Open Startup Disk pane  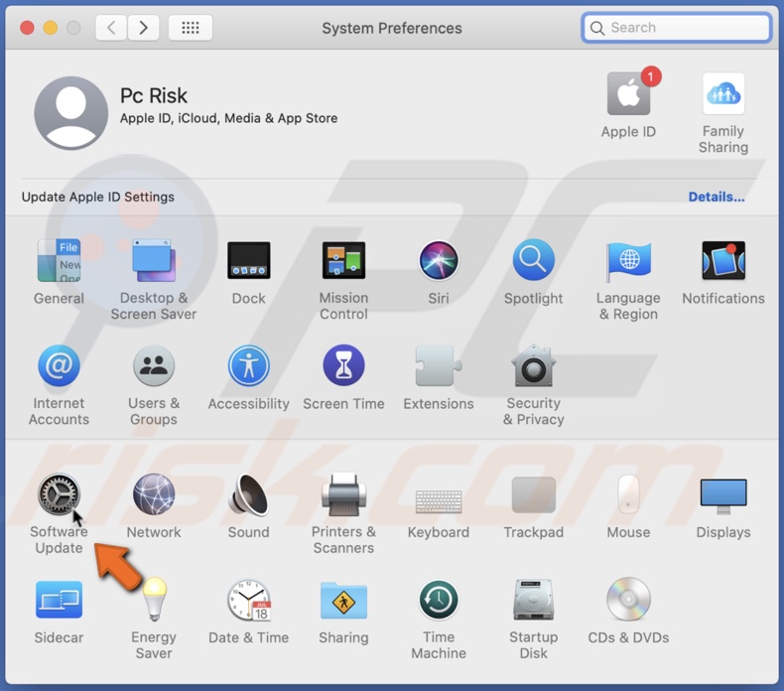pos(534,600)
